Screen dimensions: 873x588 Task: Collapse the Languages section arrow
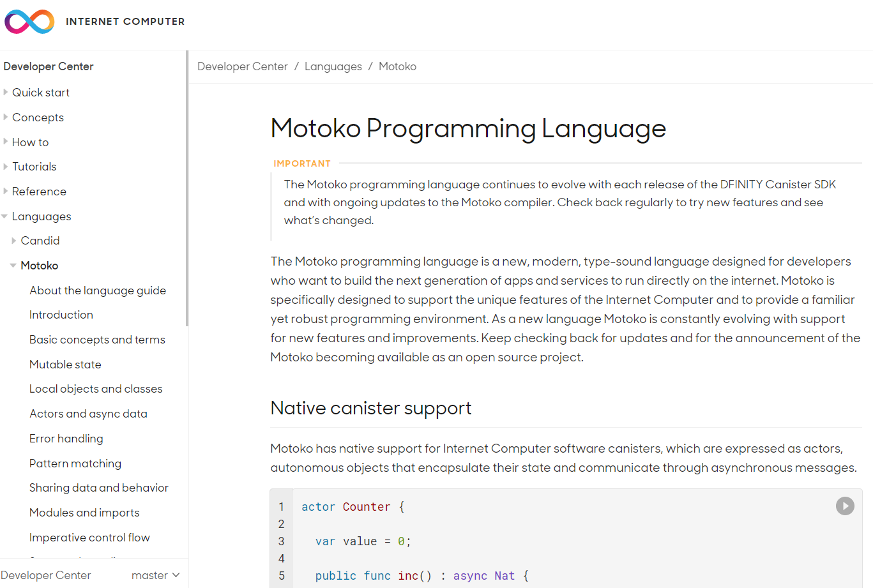tap(5, 216)
